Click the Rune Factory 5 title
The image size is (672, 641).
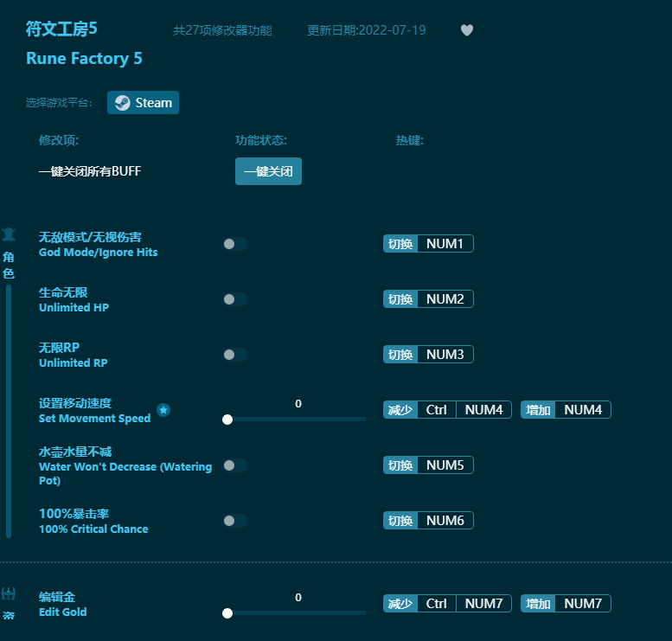(x=84, y=58)
